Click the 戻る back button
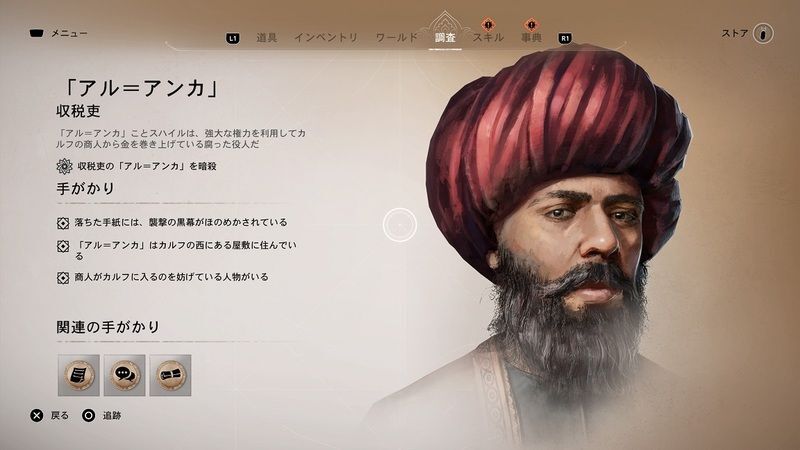The image size is (800, 450). point(49,415)
